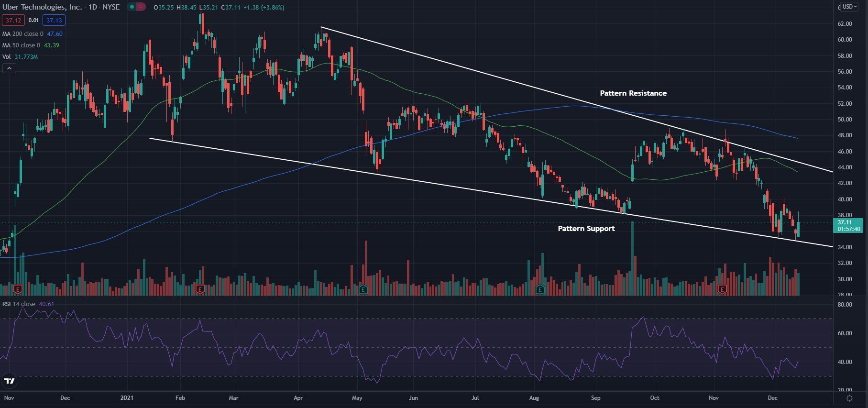Open the earnings marker under November 2021 candles
This screenshot has height=408, width=868.
[x=722, y=289]
